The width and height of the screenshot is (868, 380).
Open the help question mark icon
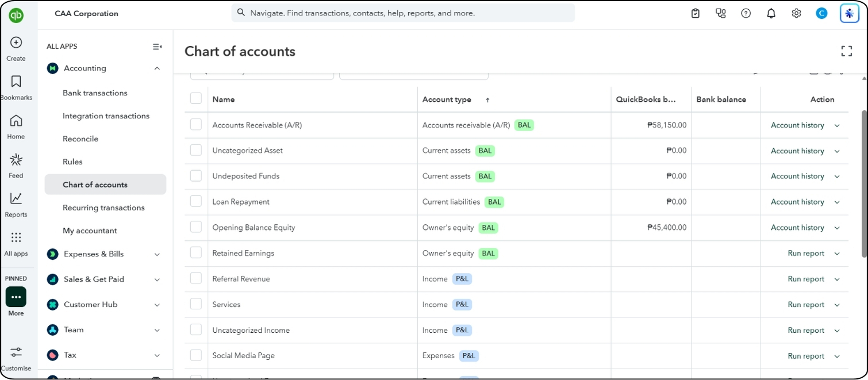[x=746, y=13]
